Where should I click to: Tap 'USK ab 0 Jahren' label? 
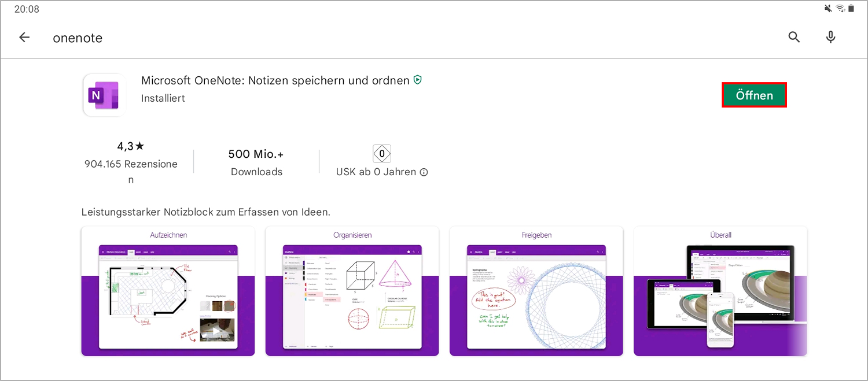(376, 172)
